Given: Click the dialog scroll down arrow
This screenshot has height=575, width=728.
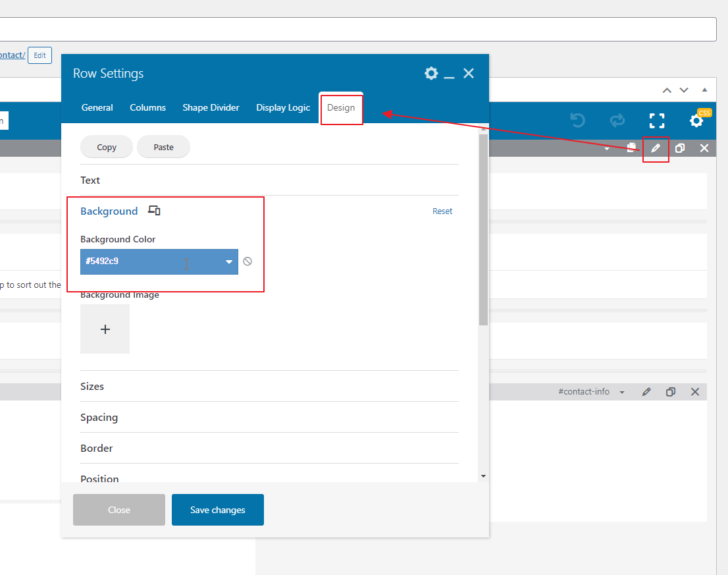Looking at the screenshot, I should (483, 476).
